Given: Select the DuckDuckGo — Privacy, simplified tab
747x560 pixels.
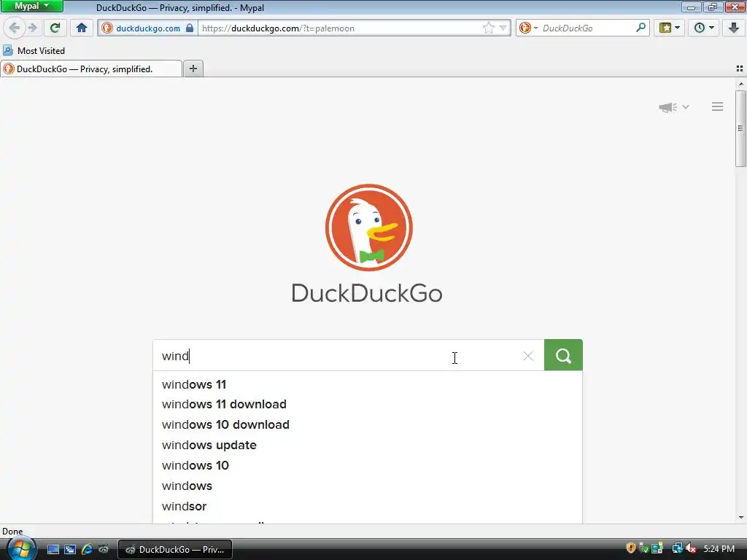Looking at the screenshot, I should tap(91, 69).
